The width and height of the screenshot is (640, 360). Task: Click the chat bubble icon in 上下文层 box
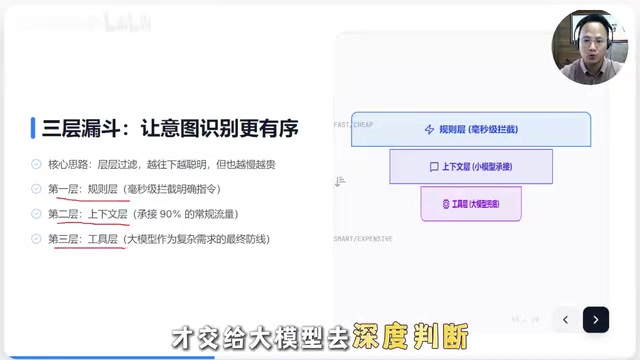[x=434, y=167]
